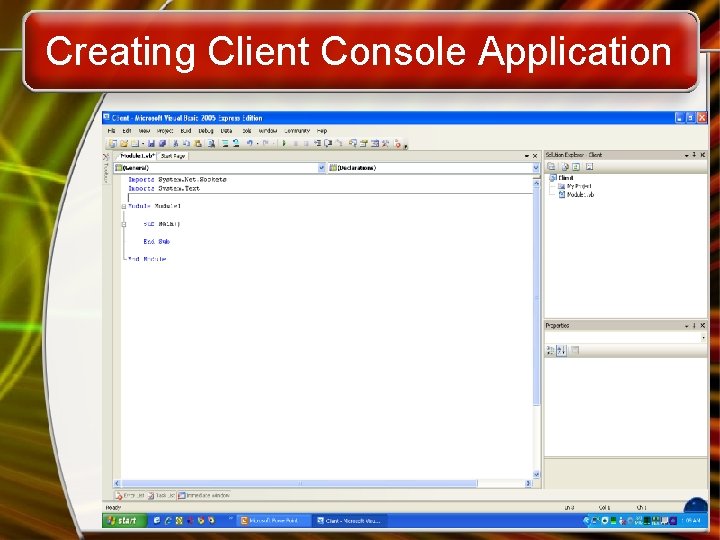Screen dimensions: 720x540
Task: Click the Redo arrow icon
Action: 266,144
